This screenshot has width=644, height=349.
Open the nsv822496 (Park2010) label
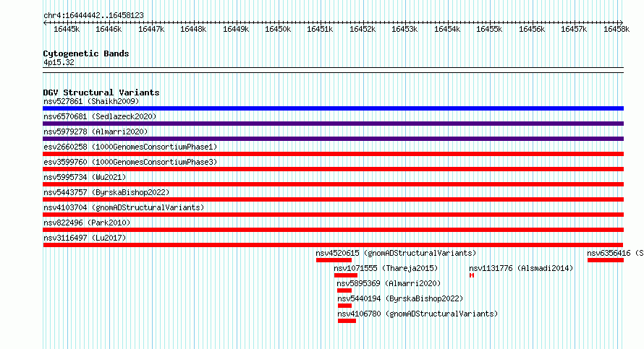point(87,223)
